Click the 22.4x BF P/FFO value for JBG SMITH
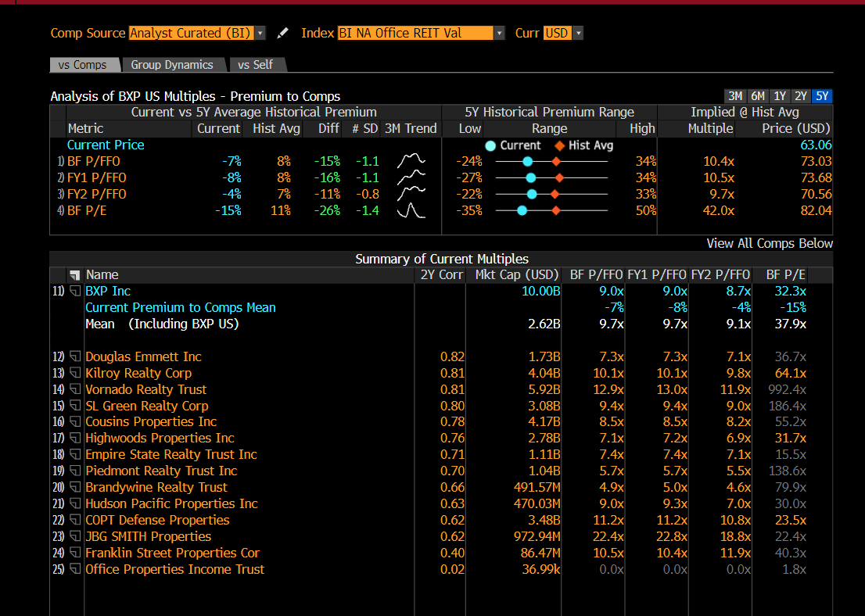The height and width of the screenshot is (616, 865). (x=608, y=536)
